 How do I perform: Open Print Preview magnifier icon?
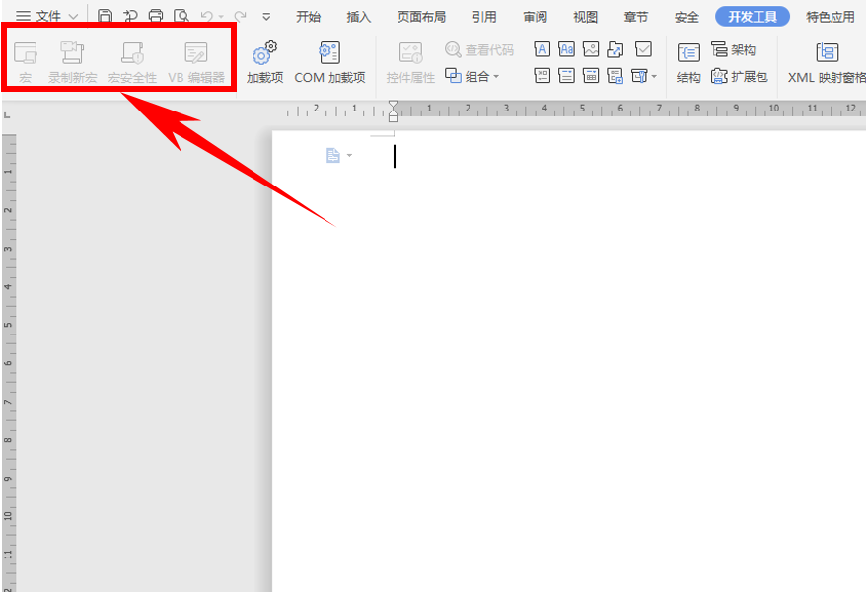pyautogui.click(x=181, y=16)
